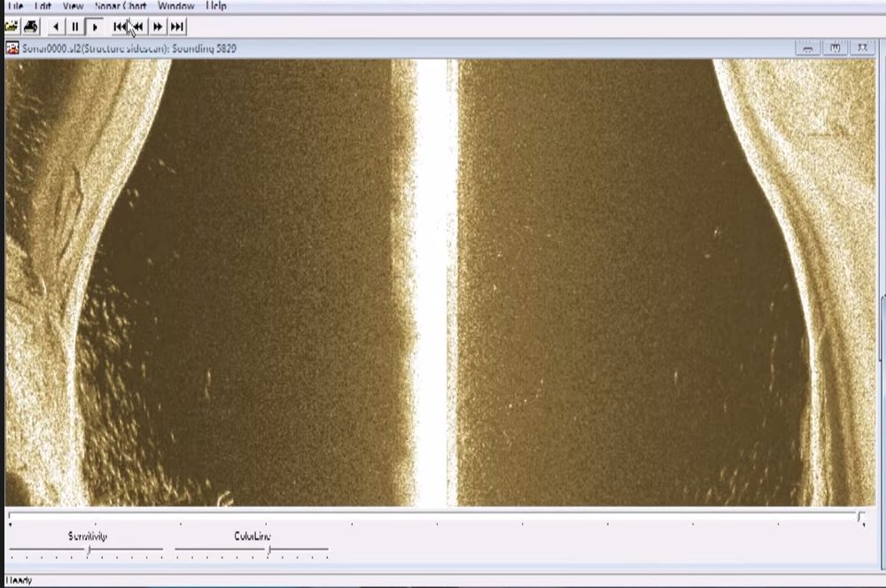Click the ColorLine slider handle

[268, 551]
